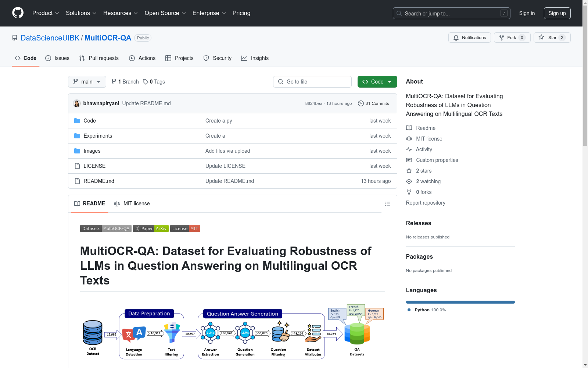Click the Python language bar
Screen dimensions: 588x368
[x=460, y=302]
